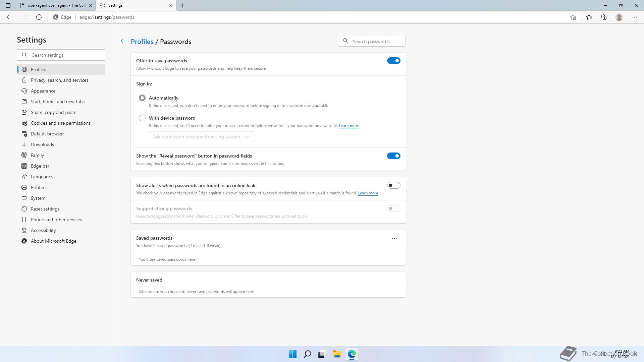Open the Collections icon in toolbar
The height and width of the screenshot is (362, 644).
click(604, 17)
